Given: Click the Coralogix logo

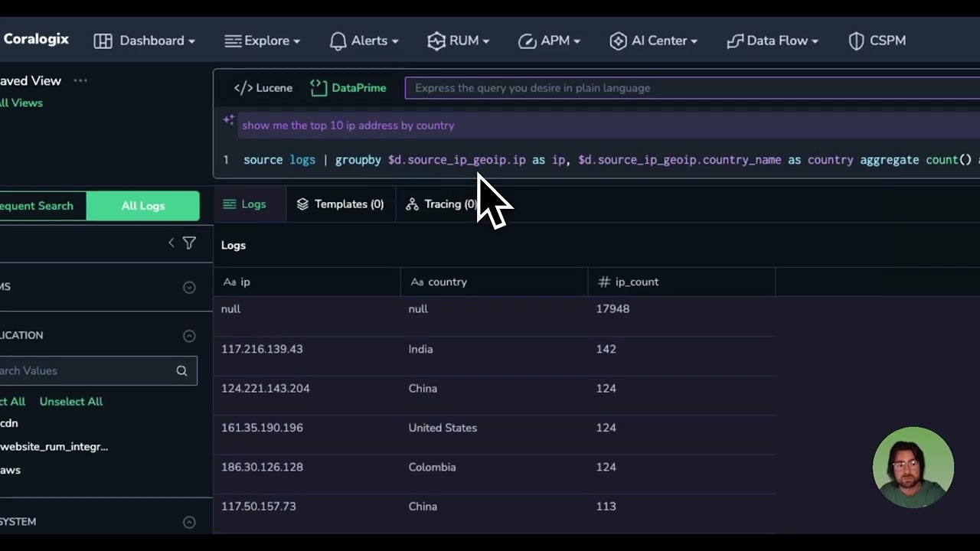Looking at the screenshot, I should 35,39.
